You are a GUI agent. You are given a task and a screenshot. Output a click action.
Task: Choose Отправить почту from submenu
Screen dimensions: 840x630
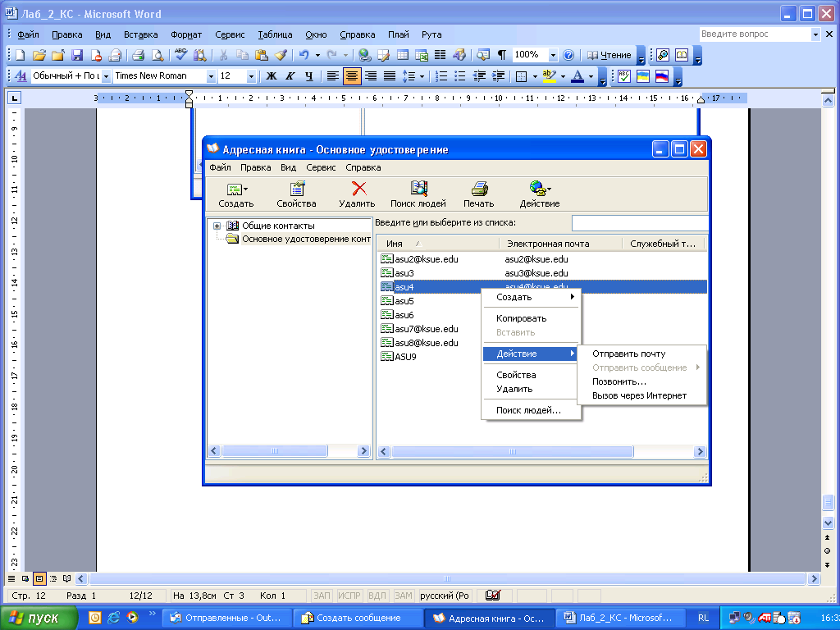click(x=641, y=354)
